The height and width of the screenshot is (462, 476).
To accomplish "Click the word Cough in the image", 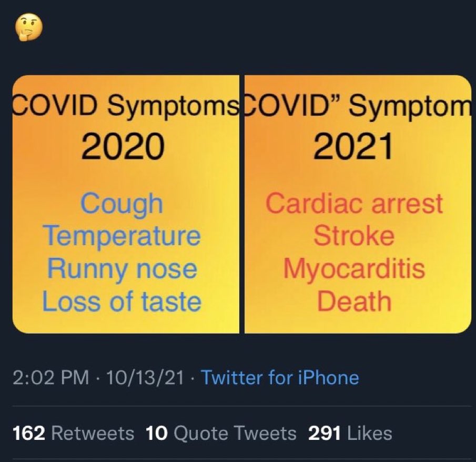I will click(121, 204).
